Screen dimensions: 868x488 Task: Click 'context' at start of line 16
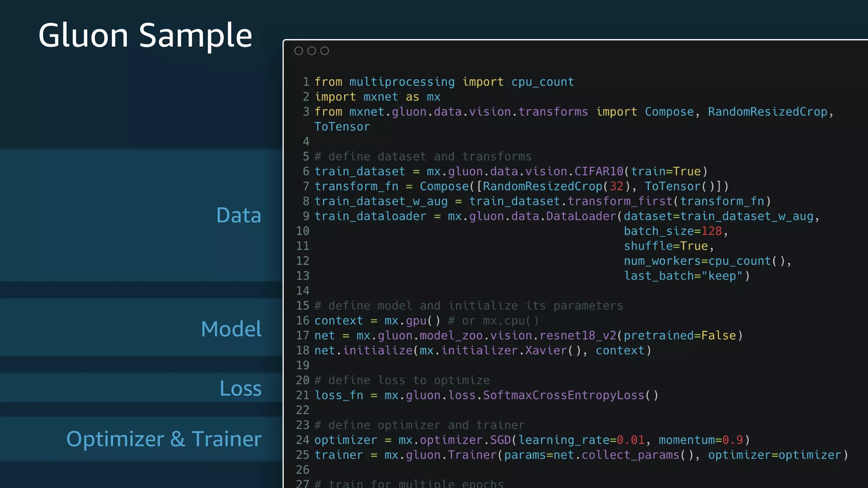(339, 321)
